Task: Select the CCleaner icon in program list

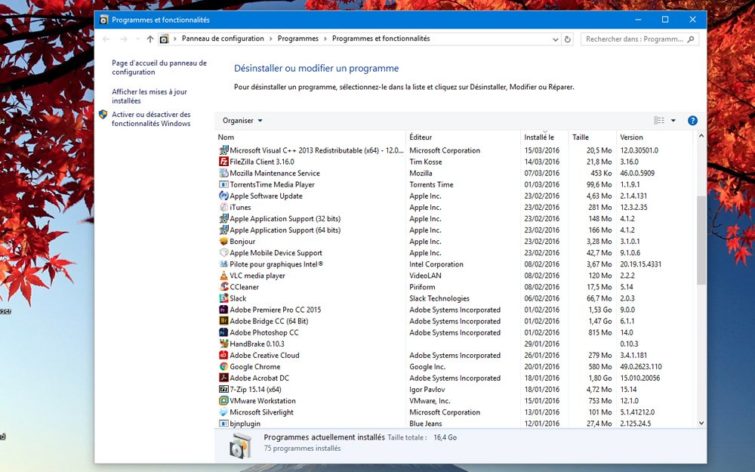Action: 223,287
